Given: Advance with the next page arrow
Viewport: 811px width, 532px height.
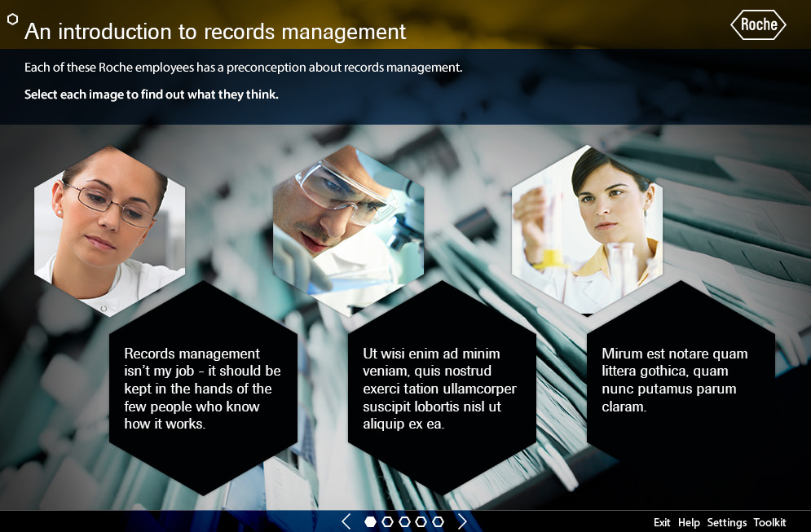Looking at the screenshot, I should point(462,521).
